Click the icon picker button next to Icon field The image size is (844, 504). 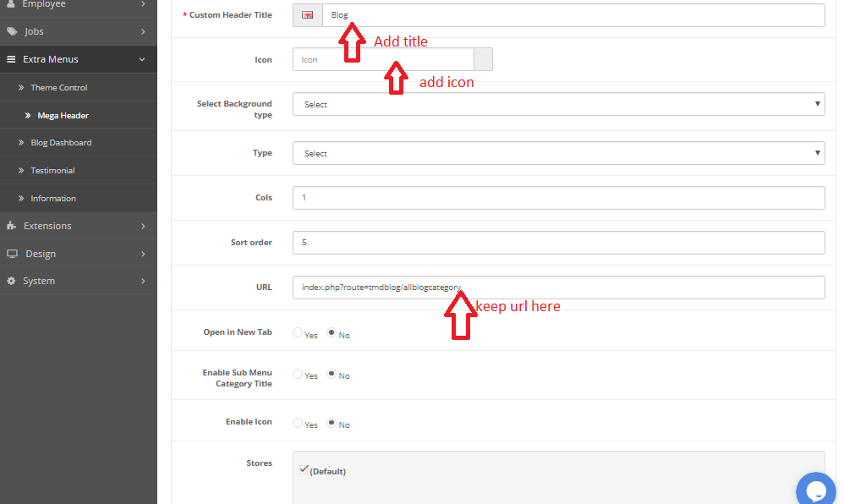483,59
